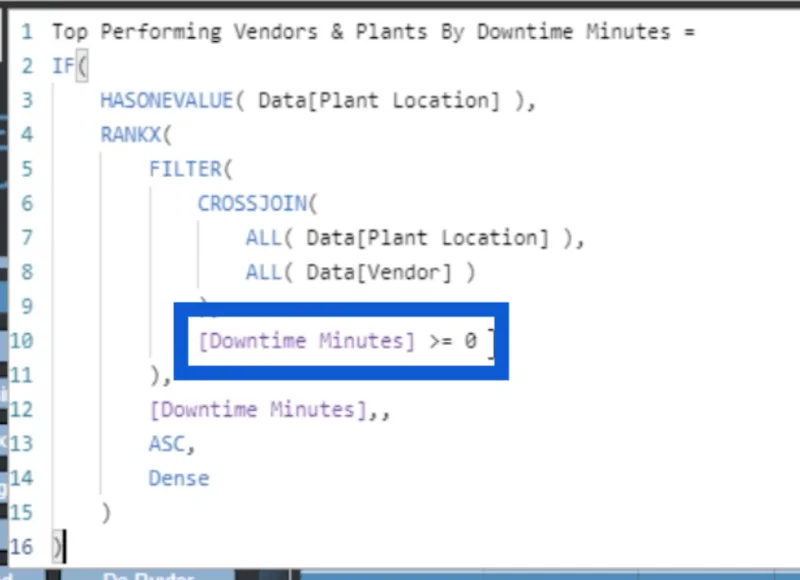Click HASONEVALUE function on line 3

click(166, 100)
